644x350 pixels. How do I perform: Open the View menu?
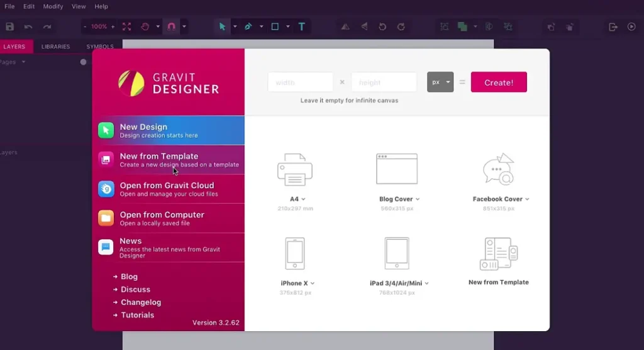click(79, 6)
